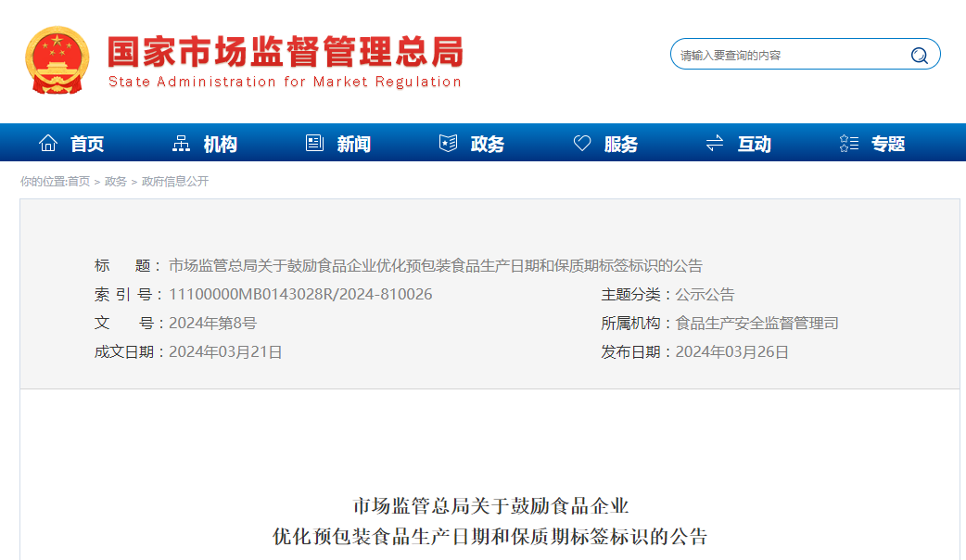The height and width of the screenshot is (560, 966).
Task: Select the building icon next to 机构
Action: pos(182,142)
